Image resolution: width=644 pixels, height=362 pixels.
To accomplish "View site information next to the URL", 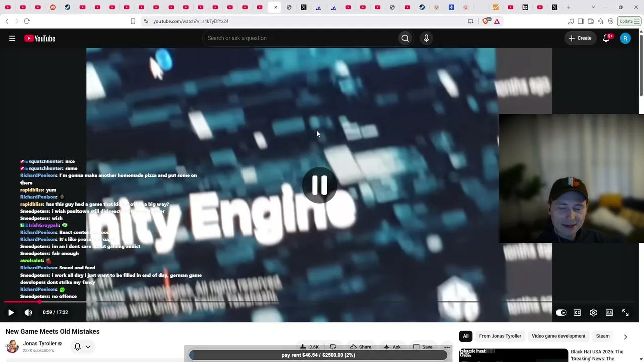I will (x=146, y=21).
